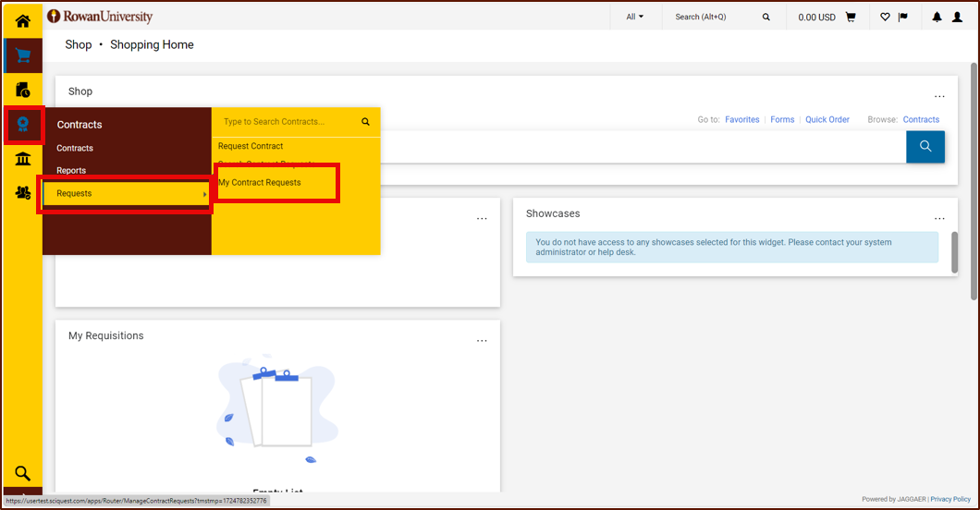Viewport: 980px width, 510px height.
Task: Click the Shopping Home breadcrumb text
Action: (152, 45)
